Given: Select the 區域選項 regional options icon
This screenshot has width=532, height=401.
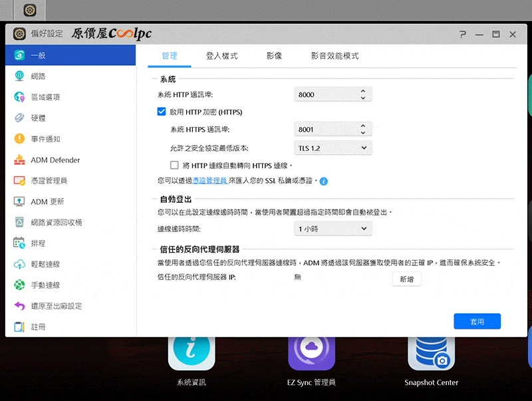Looking at the screenshot, I should coord(19,97).
